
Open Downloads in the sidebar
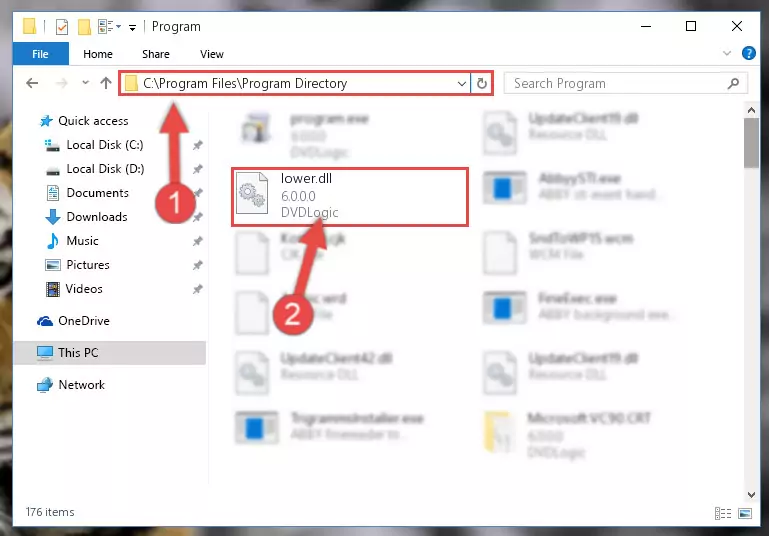coord(86,217)
